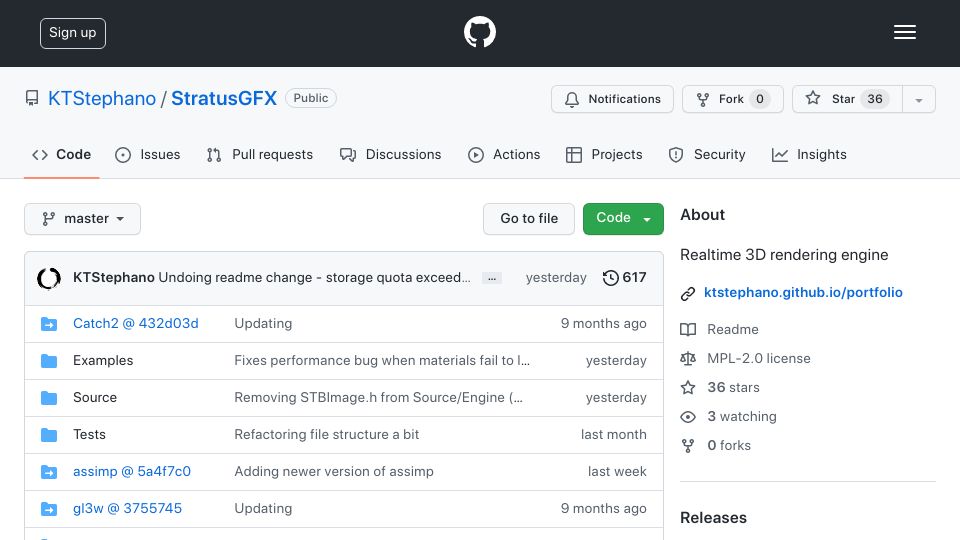960x540 pixels.
Task: Open 'Refactoring file structure a bit' commit
Action: pyautogui.click(x=326, y=434)
